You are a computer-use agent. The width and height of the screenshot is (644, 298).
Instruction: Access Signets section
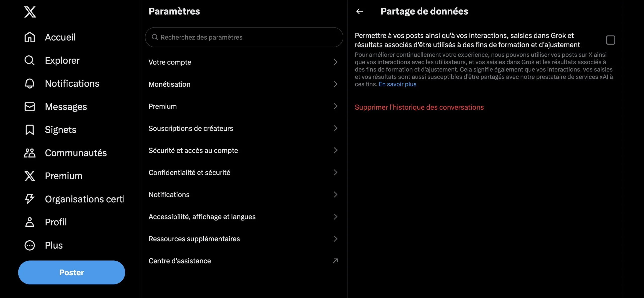click(60, 129)
